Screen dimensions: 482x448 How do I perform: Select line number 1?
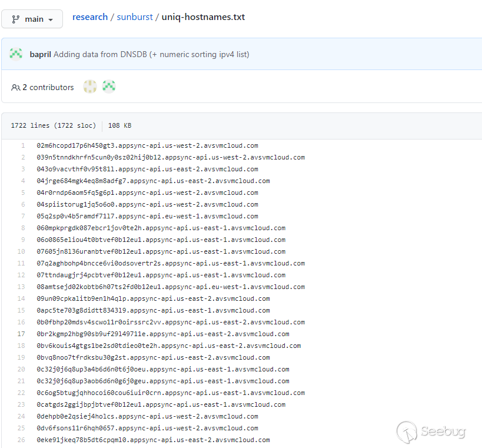(x=23, y=145)
